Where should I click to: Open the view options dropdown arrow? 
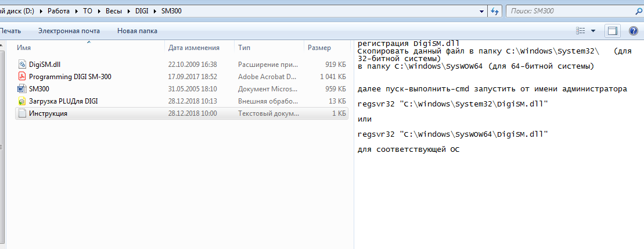[593, 31]
